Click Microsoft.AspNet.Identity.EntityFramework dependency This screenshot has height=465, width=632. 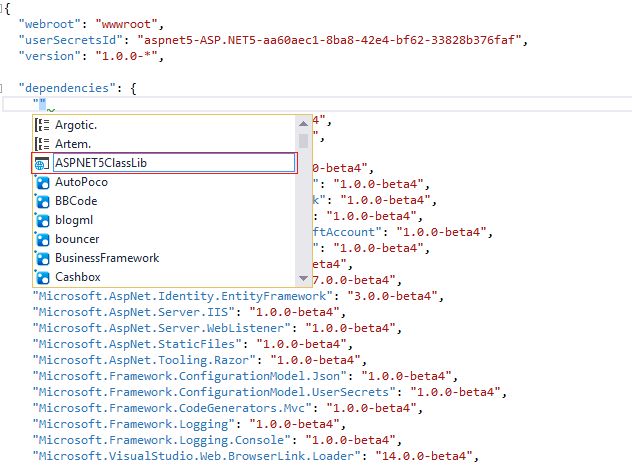182,296
